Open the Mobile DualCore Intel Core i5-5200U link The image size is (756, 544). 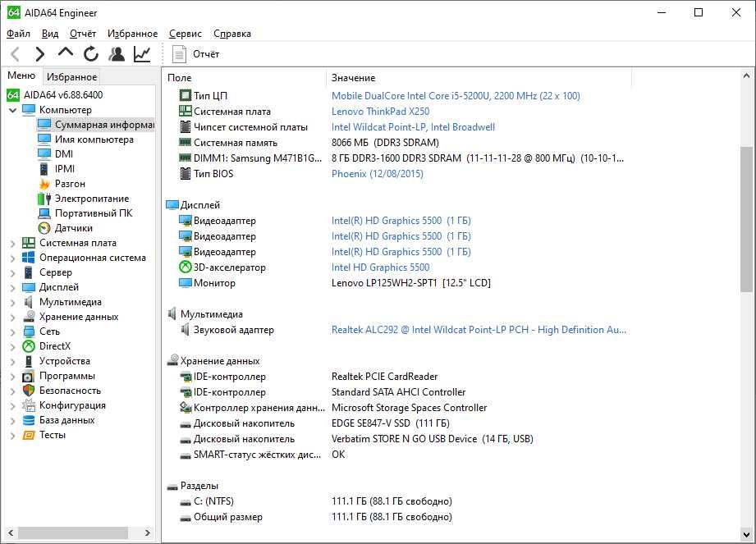pyautogui.click(x=456, y=95)
